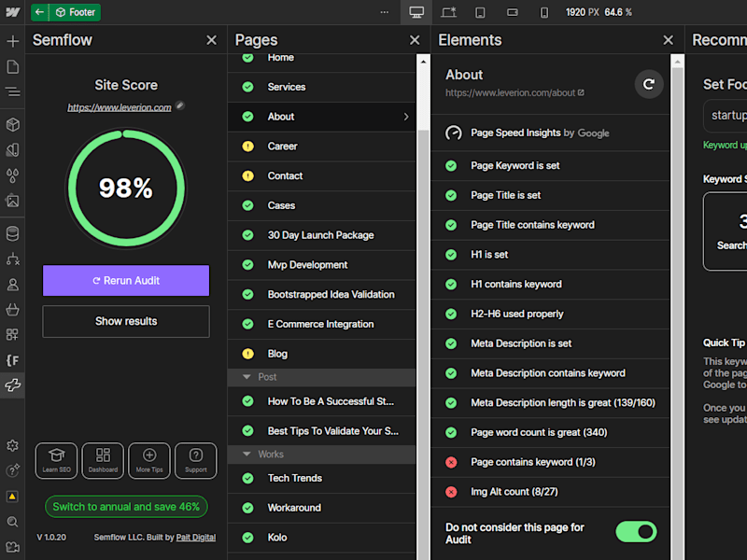Open Page Speed Insights by Google

click(550, 133)
